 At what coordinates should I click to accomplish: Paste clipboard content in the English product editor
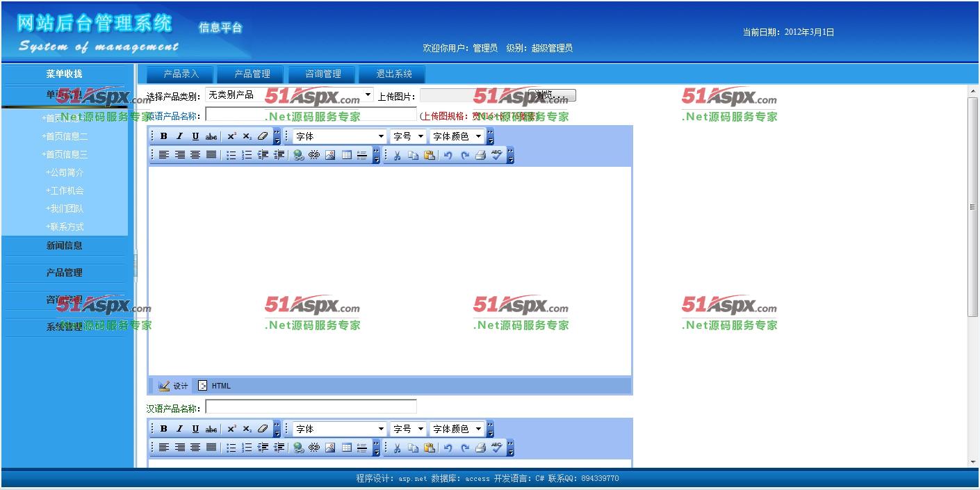point(429,155)
